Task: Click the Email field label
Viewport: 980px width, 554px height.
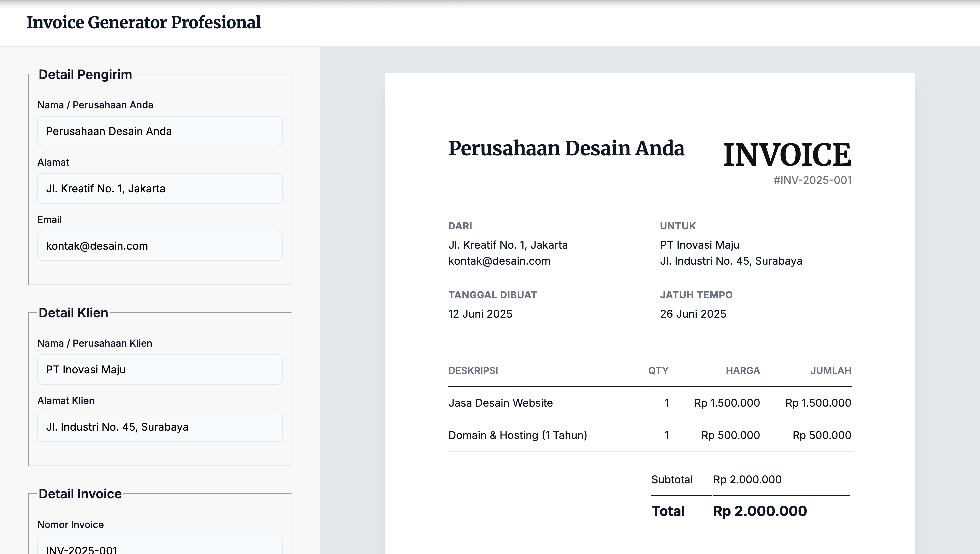Action: pos(49,220)
